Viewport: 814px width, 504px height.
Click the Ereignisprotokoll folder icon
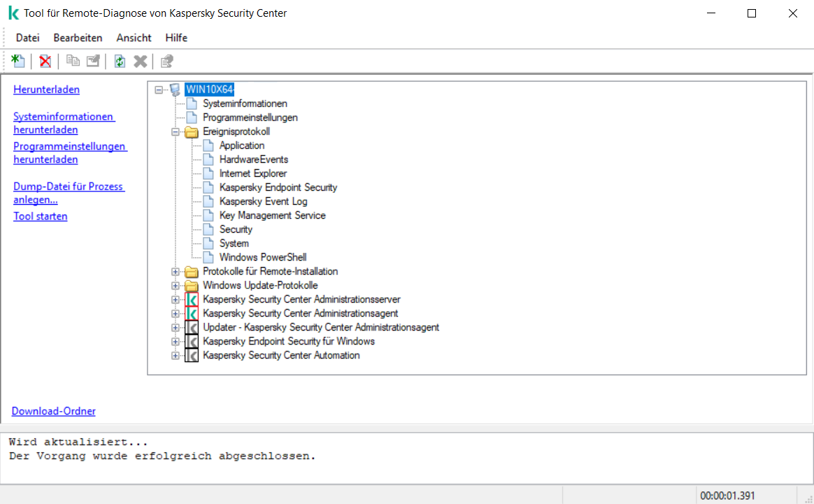(x=192, y=132)
